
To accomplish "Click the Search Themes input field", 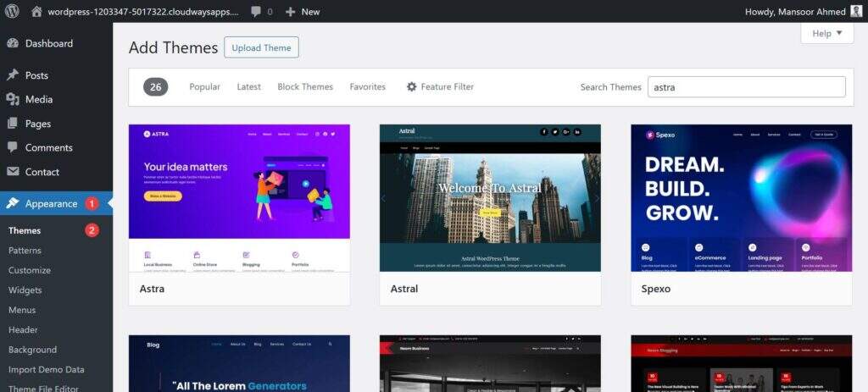I will 746,87.
